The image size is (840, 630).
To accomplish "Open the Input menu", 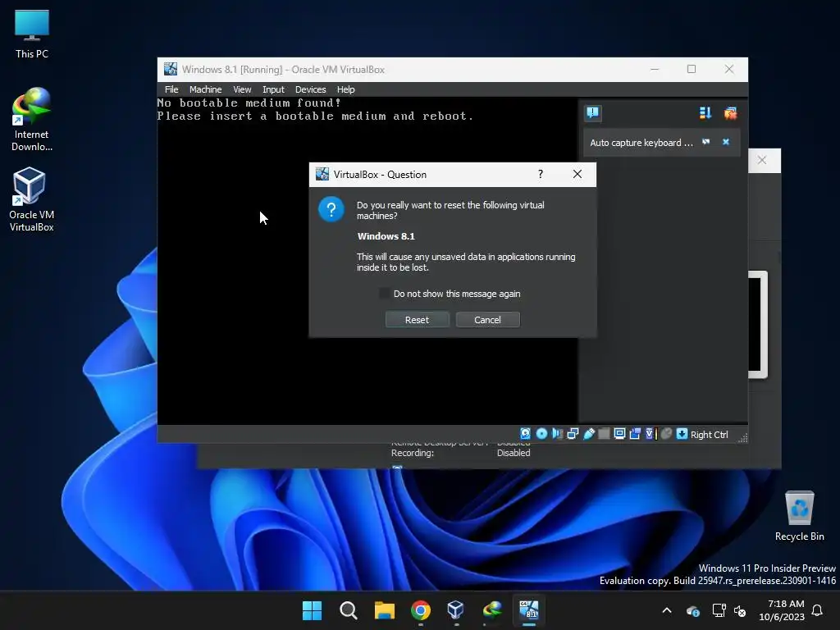I will 273,89.
